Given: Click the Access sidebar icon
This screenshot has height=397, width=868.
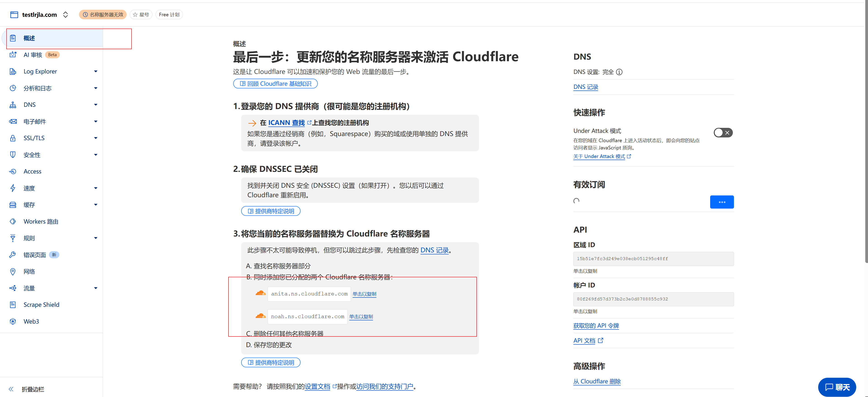Looking at the screenshot, I should pyautogui.click(x=13, y=171).
